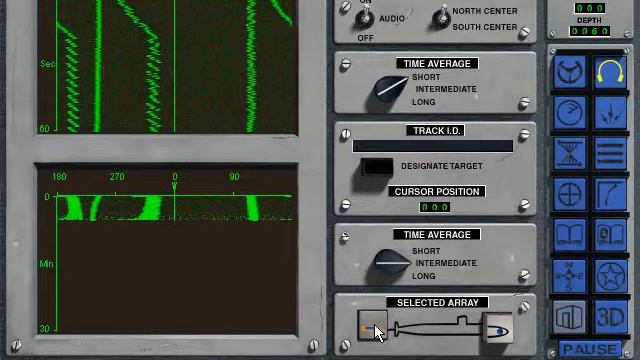Click the bearing 0 cursor marker
Image resolution: width=640 pixels, height=360 pixels.
point(174,186)
